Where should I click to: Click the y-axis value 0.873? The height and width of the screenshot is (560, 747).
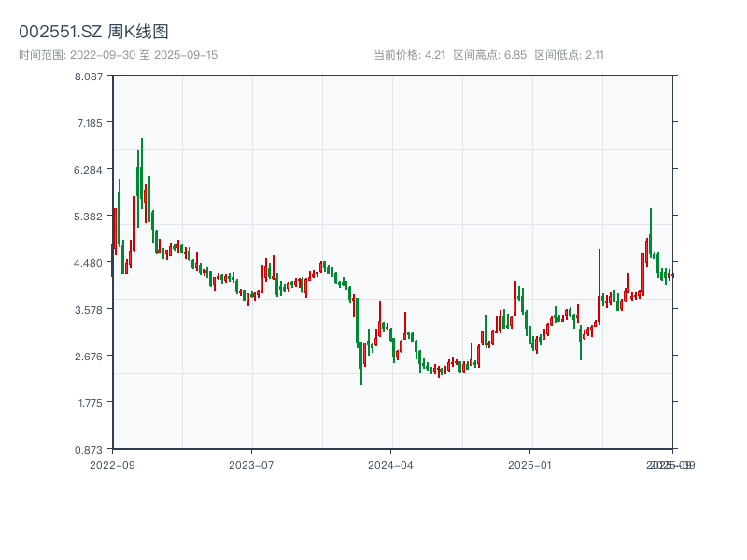tap(89, 450)
